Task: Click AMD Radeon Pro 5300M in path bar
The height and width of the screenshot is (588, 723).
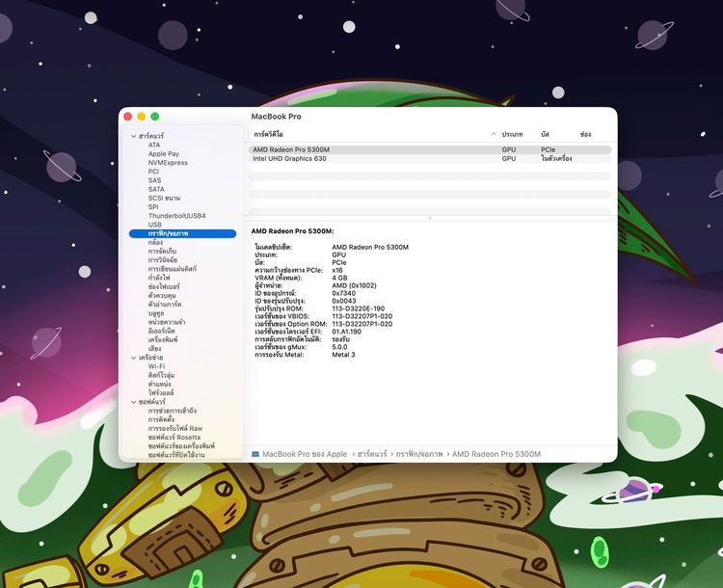Action: click(x=496, y=454)
